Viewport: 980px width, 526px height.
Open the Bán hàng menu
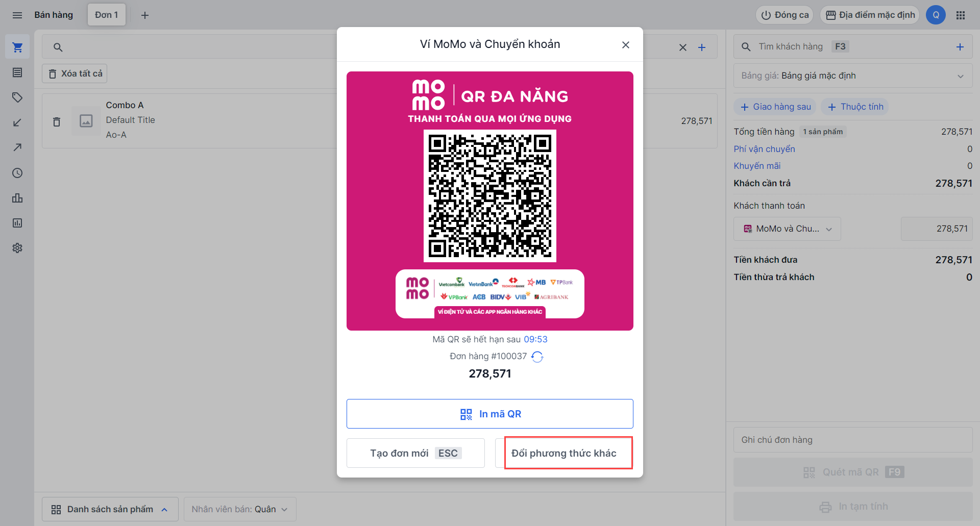coord(54,15)
